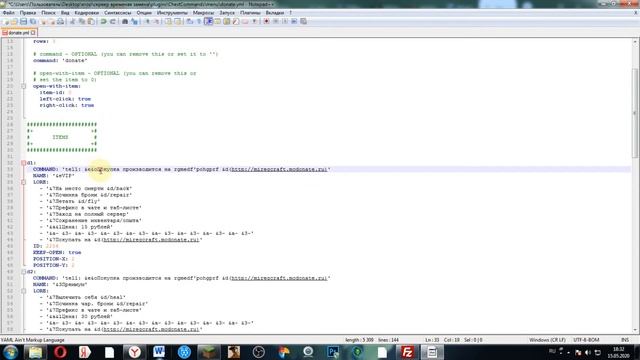Open the Правка menu
The width and height of the screenshot is (640, 360).
click(28, 13)
